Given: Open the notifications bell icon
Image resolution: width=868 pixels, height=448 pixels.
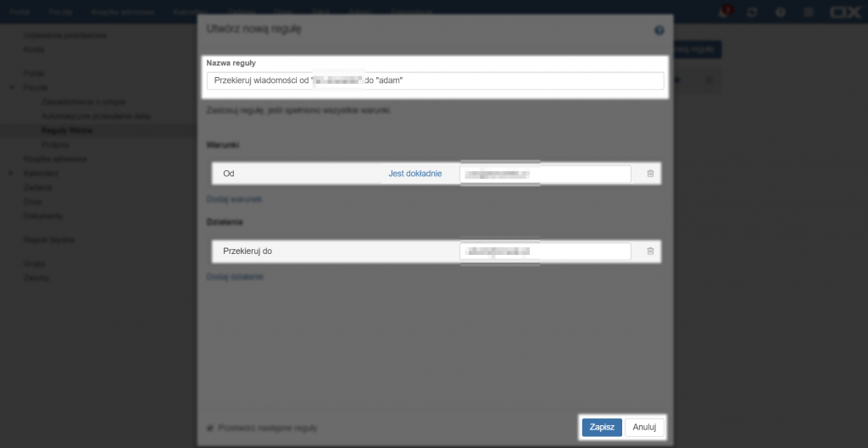Looking at the screenshot, I should click(x=723, y=13).
